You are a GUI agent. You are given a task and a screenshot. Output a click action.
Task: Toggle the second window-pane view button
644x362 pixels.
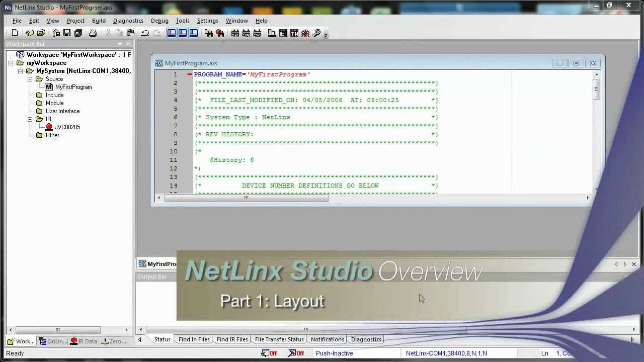pyautogui.click(x=183, y=33)
